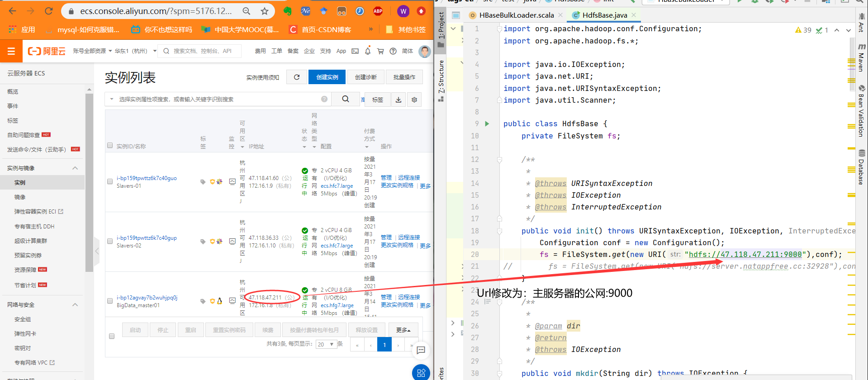Click the Chrome address bar URL
The image size is (868, 380).
[x=156, y=11]
